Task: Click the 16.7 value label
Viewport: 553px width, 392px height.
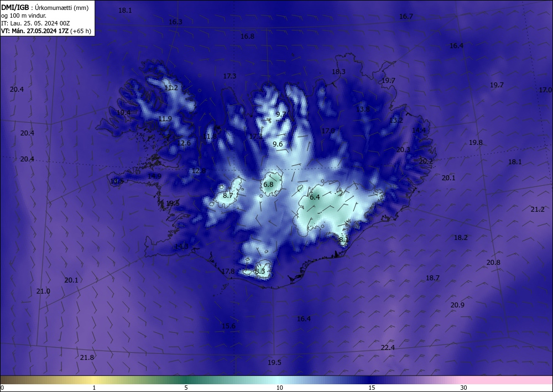Action: 406,17
